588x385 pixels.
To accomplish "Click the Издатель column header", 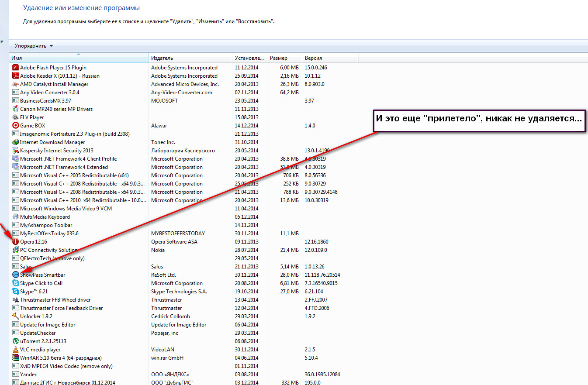I will click(190, 58).
